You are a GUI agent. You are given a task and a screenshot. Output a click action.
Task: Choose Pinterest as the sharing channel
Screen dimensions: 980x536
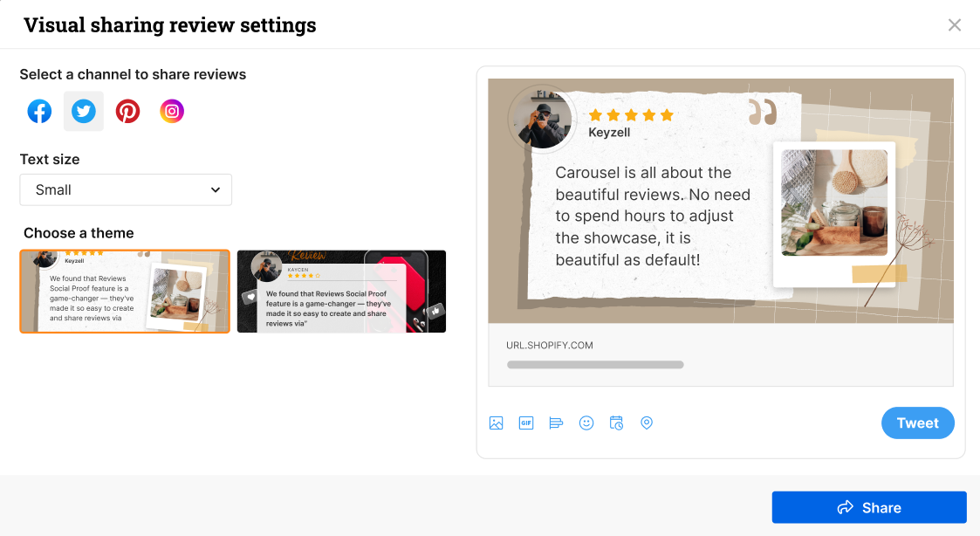(127, 111)
